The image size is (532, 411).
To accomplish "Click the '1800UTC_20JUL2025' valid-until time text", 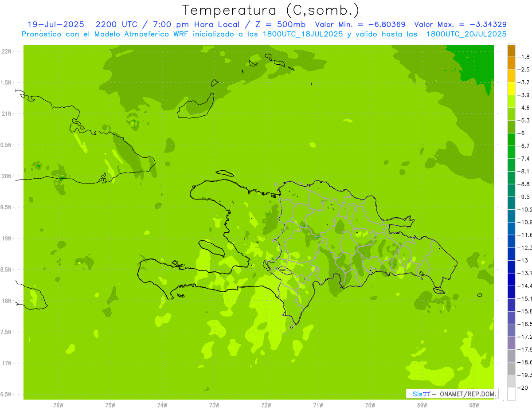I will 466,34.
